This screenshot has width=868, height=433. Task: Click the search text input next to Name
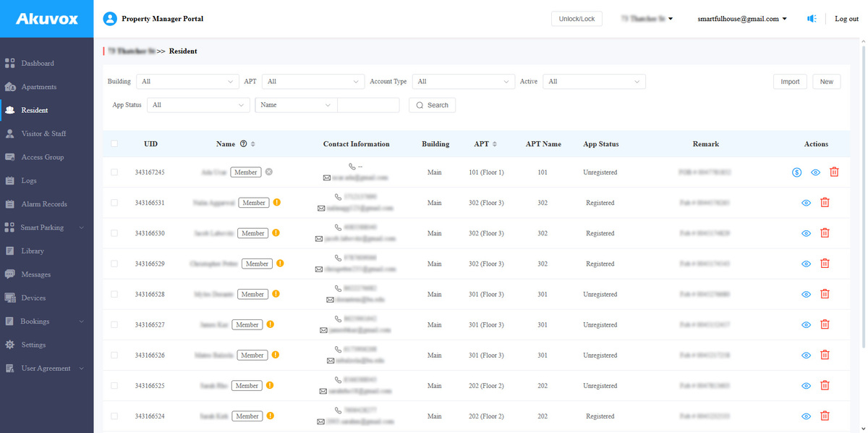point(368,105)
